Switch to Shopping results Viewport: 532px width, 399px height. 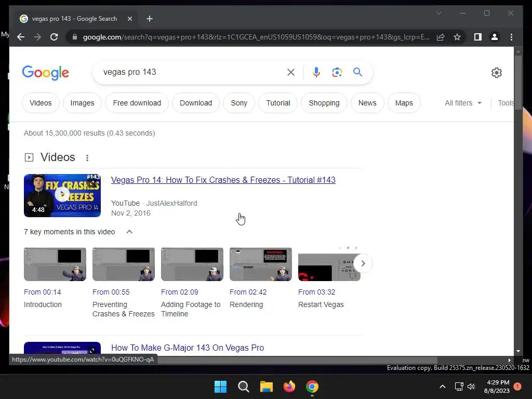(324, 103)
